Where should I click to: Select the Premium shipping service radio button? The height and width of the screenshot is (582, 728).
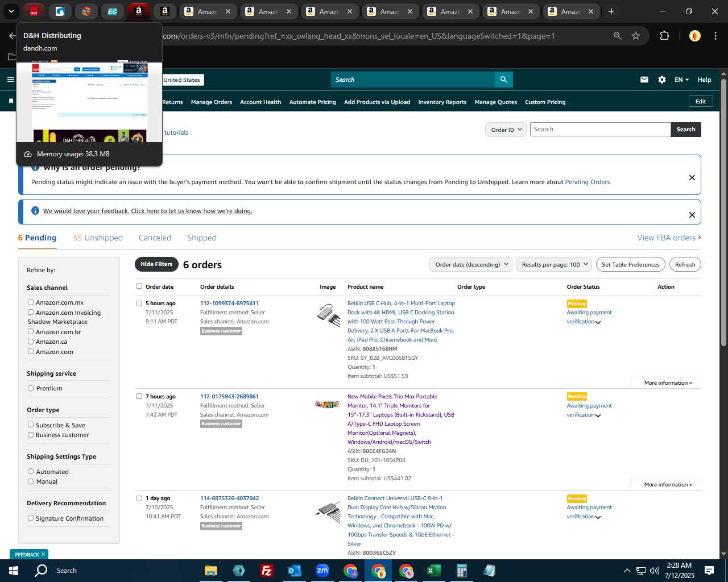(31, 388)
